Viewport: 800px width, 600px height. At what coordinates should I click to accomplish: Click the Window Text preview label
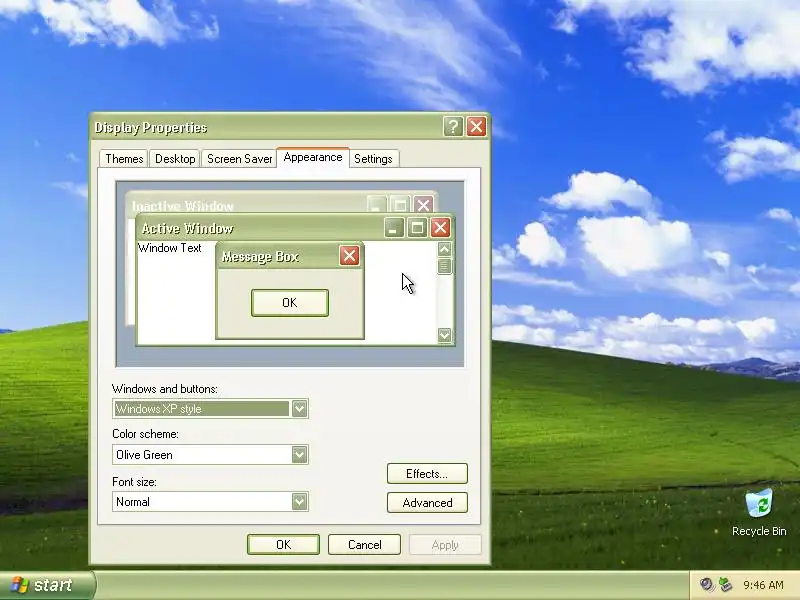(170, 248)
